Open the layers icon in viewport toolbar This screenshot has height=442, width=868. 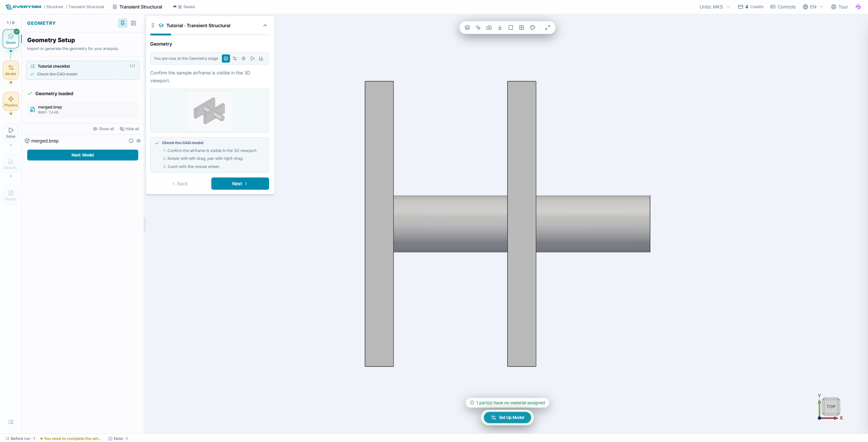coord(467,28)
